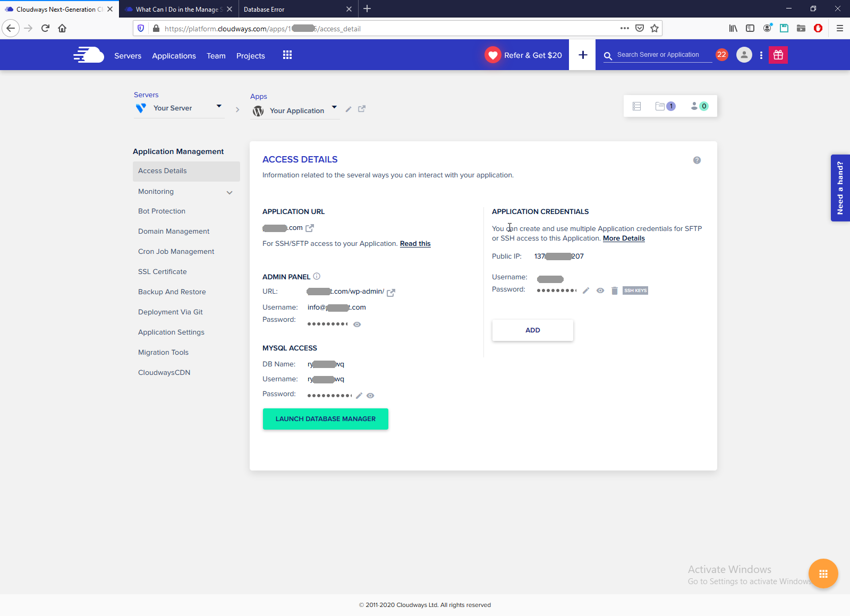Open the orange floating grid button
The height and width of the screenshot is (616, 850).
823,574
